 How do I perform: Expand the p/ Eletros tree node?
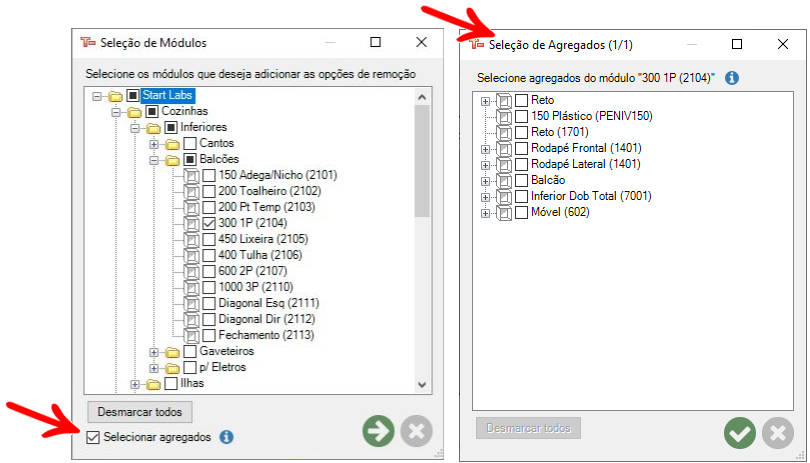point(154,368)
